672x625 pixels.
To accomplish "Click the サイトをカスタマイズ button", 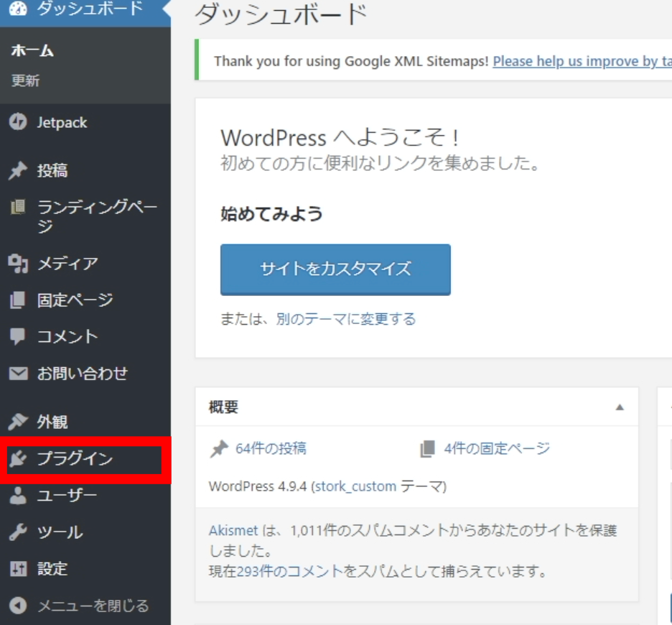I will 335,269.
